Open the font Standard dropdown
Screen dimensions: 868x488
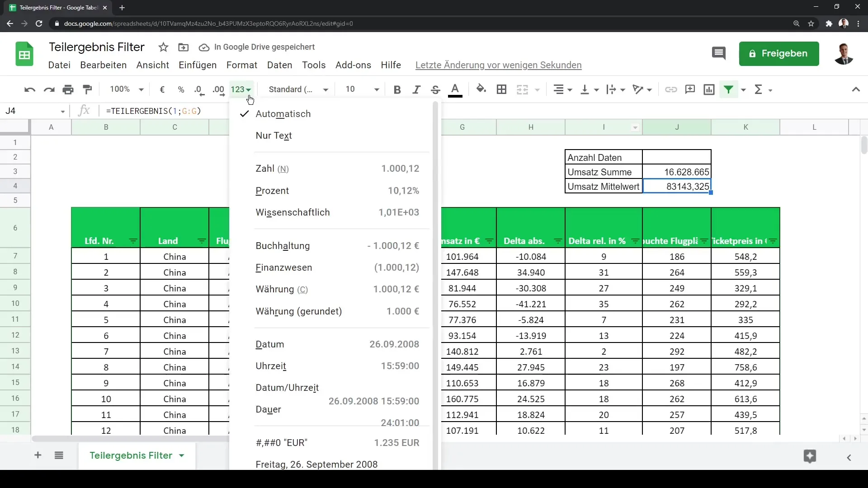click(298, 89)
